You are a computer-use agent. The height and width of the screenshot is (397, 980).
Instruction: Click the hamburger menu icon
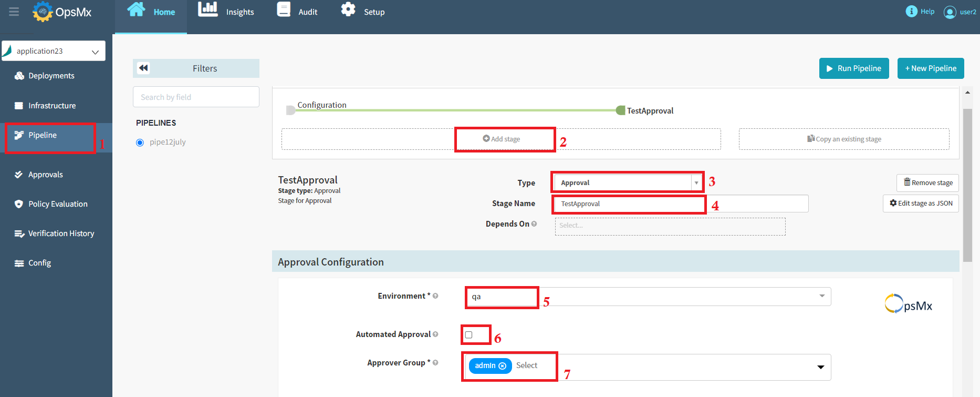[14, 12]
